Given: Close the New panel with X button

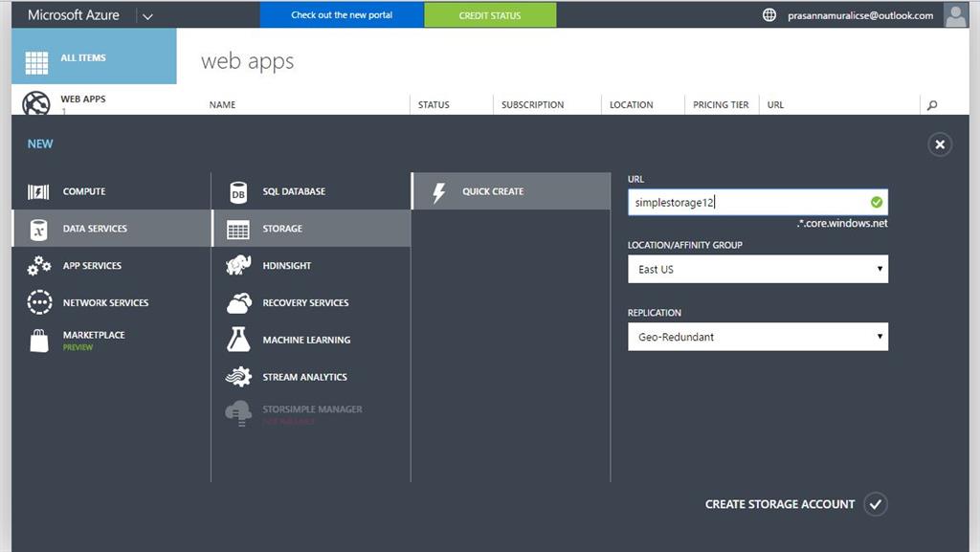Looking at the screenshot, I should 940,144.
